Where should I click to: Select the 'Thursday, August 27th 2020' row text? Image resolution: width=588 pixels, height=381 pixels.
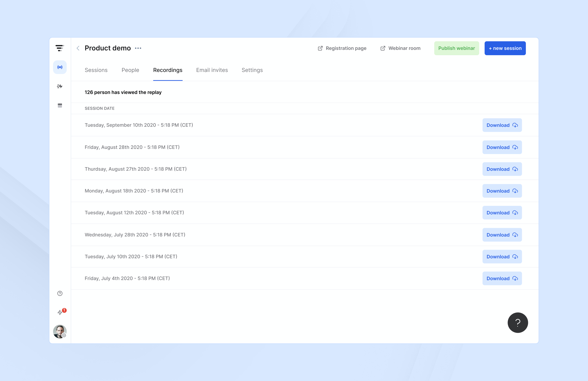(136, 169)
